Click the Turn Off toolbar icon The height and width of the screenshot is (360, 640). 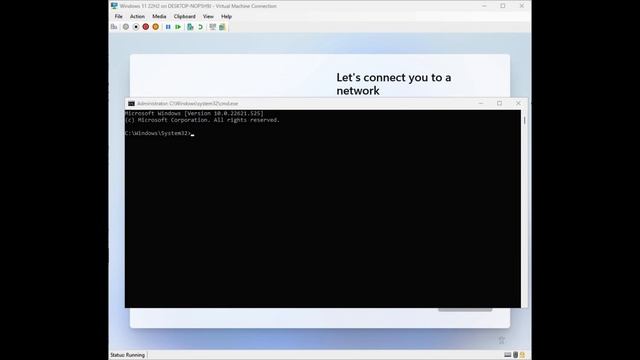pos(136,27)
